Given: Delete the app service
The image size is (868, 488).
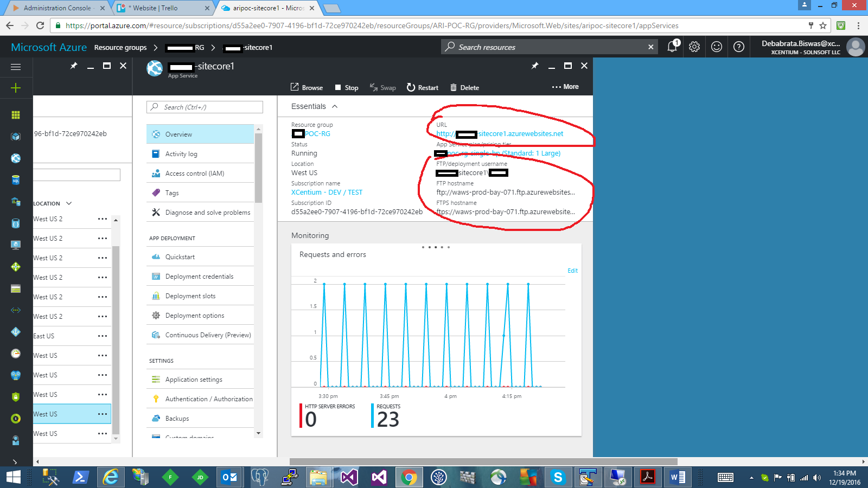Looking at the screenshot, I should [464, 87].
